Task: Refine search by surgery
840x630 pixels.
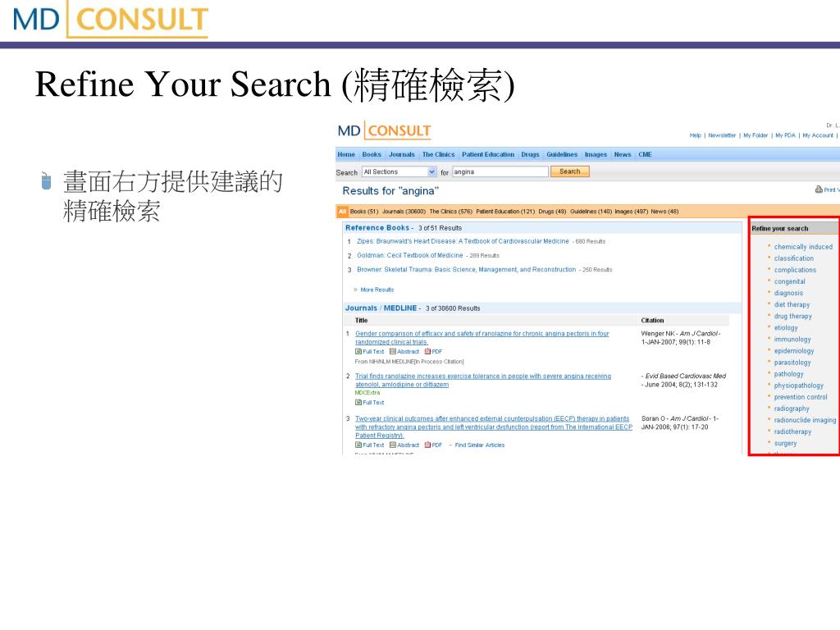Action: click(785, 443)
